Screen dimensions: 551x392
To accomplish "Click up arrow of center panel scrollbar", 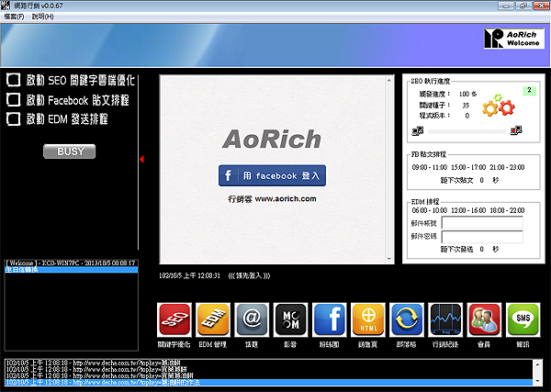I will coord(389,81).
